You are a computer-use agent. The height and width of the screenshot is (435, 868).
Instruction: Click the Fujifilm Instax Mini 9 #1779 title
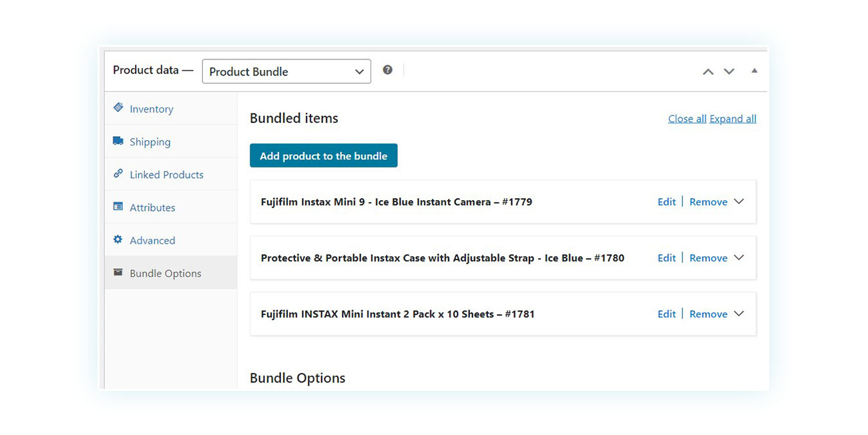click(x=397, y=201)
